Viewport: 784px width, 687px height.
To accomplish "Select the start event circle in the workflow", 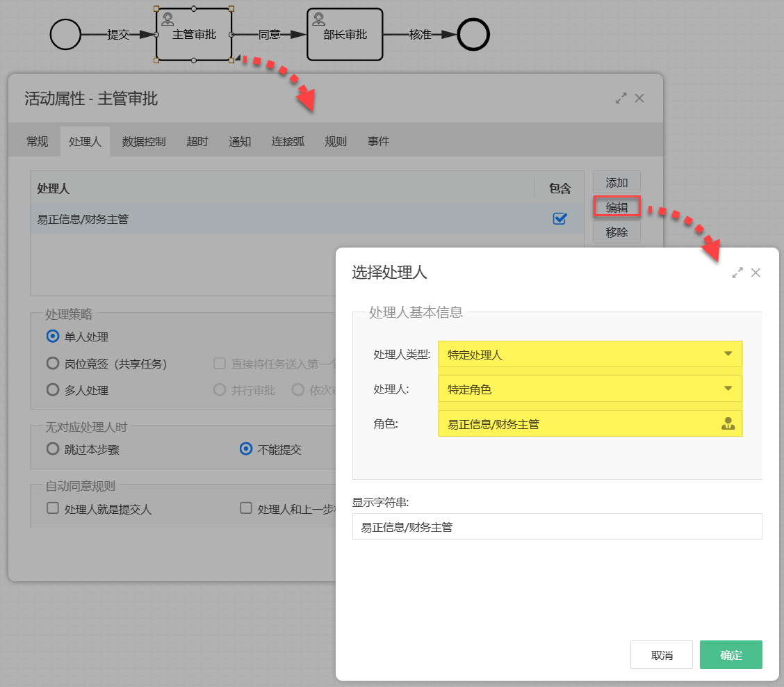I will [66, 33].
